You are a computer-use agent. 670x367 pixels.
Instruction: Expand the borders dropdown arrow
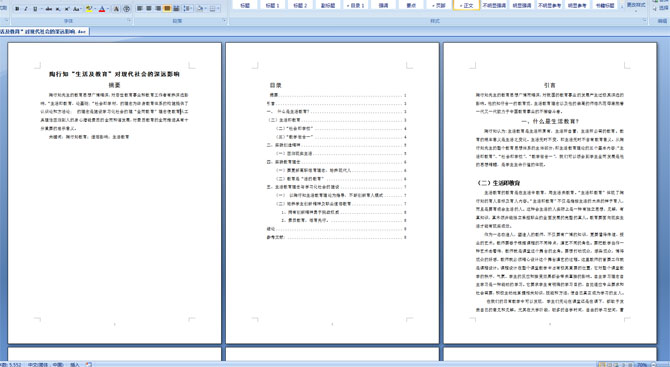point(218,9)
